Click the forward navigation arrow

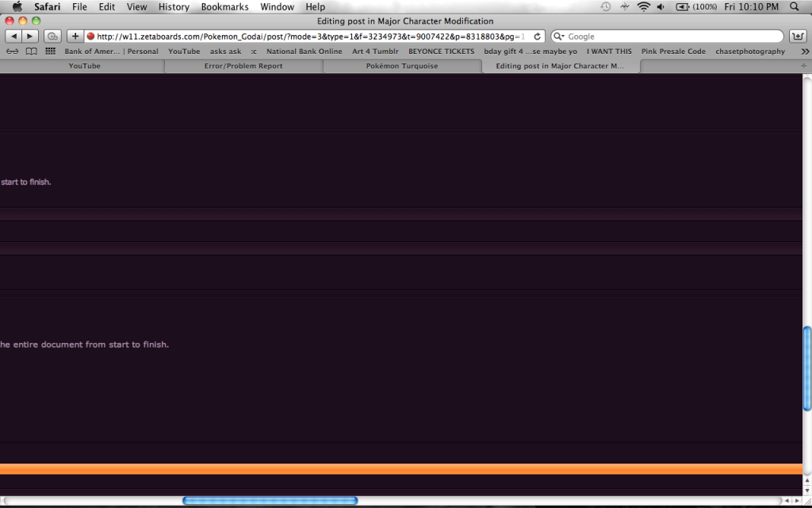point(30,37)
